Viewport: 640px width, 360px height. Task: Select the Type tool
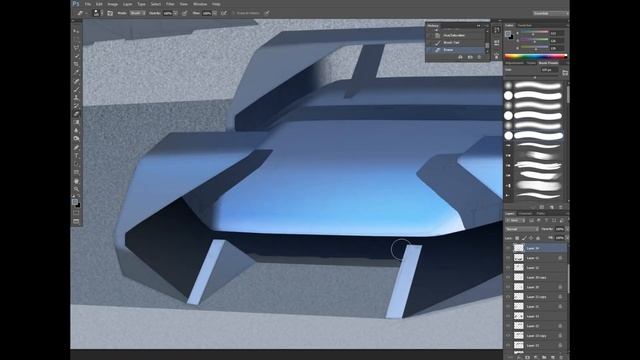click(x=76, y=156)
